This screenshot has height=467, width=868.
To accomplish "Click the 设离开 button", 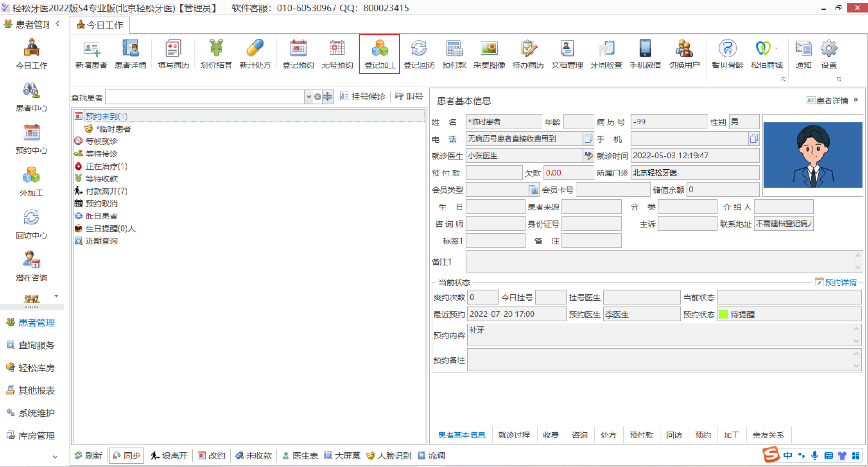I will [169, 455].
